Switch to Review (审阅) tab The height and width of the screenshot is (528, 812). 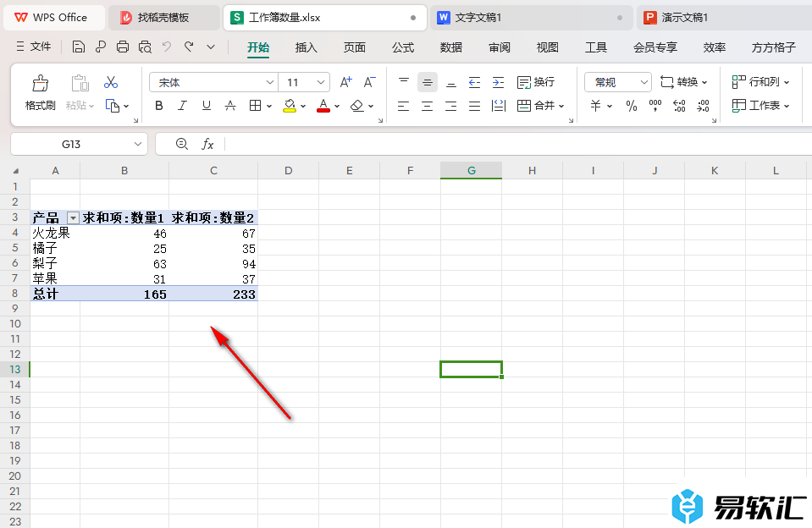[x=500, y=47]
